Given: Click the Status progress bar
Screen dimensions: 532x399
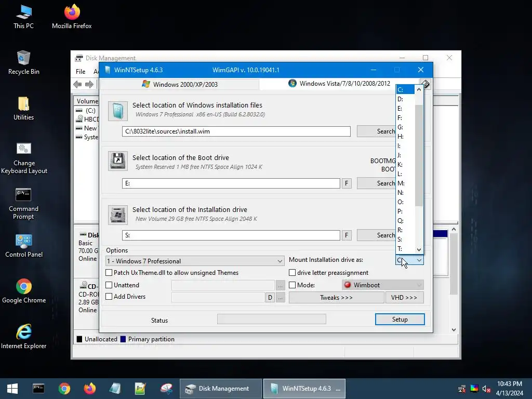Looking at the screenshot, I should [x=271, y=319].
